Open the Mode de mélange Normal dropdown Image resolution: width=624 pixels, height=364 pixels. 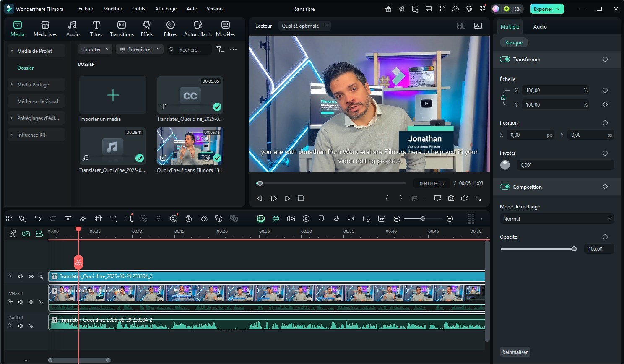[x=557, y=218]
